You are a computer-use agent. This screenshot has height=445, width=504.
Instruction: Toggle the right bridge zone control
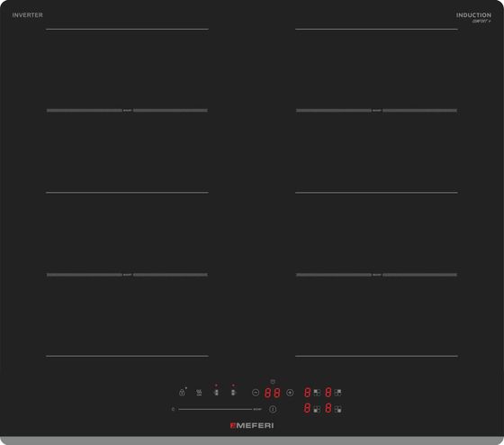pos(233,392)
